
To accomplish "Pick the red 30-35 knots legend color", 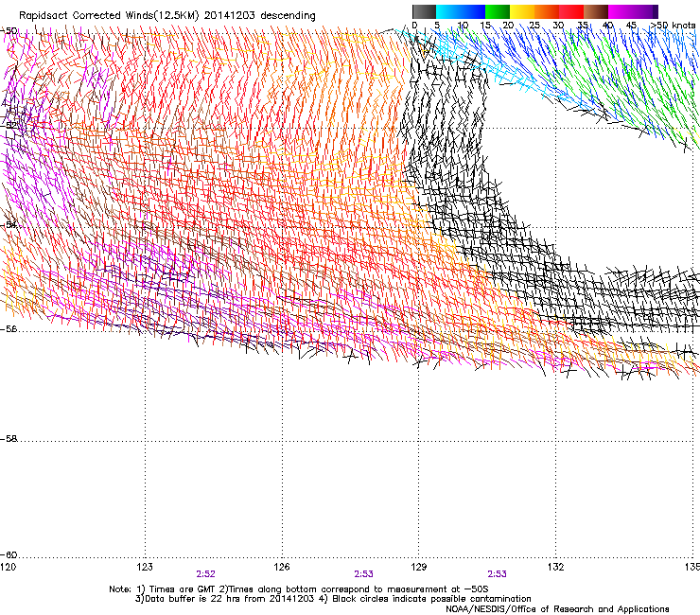I will (571, 11).
